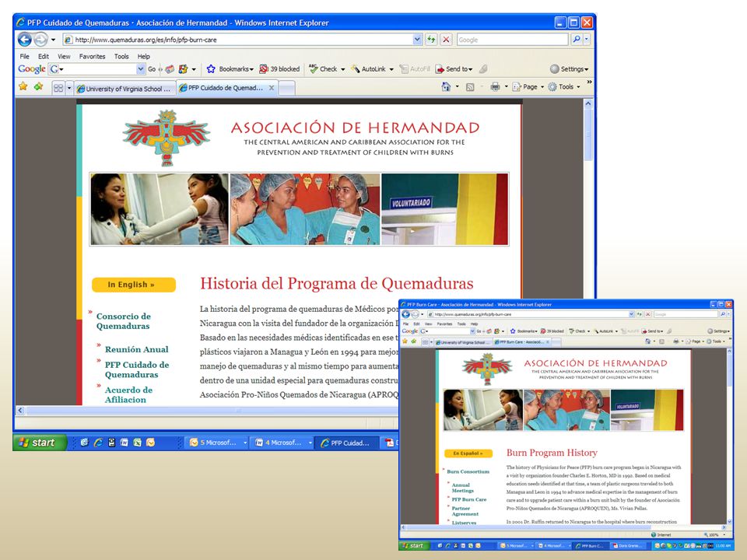Click Back arrow in the small English window
747x560 pixels.
(405, 314)
